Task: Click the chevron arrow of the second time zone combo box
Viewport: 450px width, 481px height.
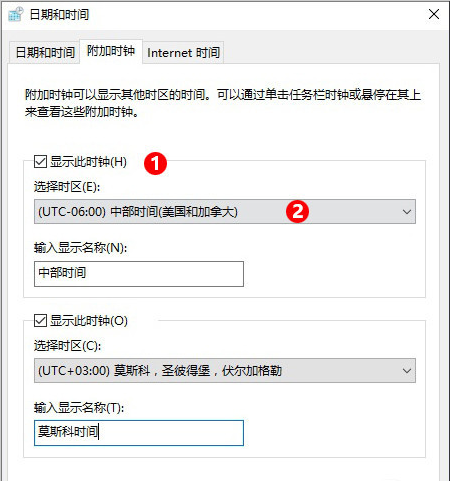Action: [407, 371]
